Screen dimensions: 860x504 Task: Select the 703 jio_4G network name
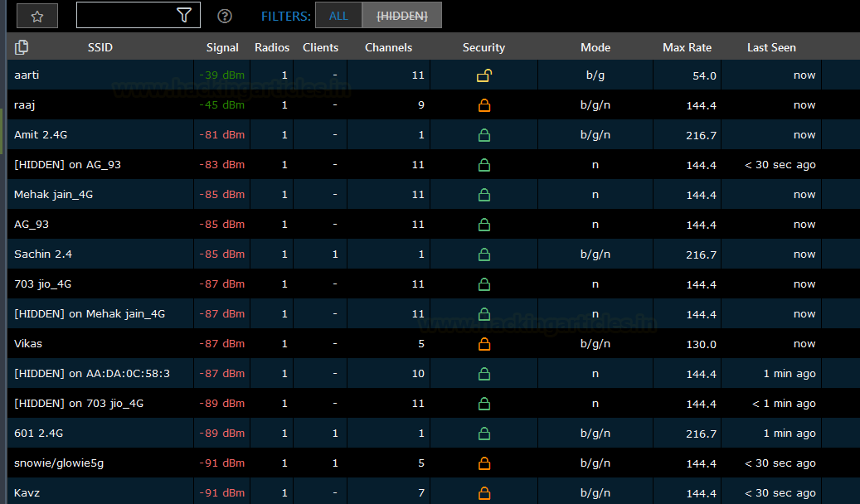(43, 284)
